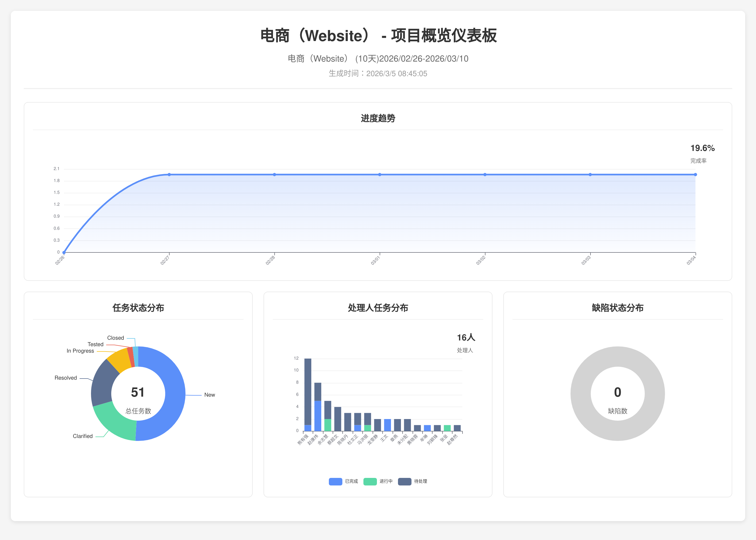
Task: Click the 12 y-axis label on bar chart
Action: click(x=296, y=358)
